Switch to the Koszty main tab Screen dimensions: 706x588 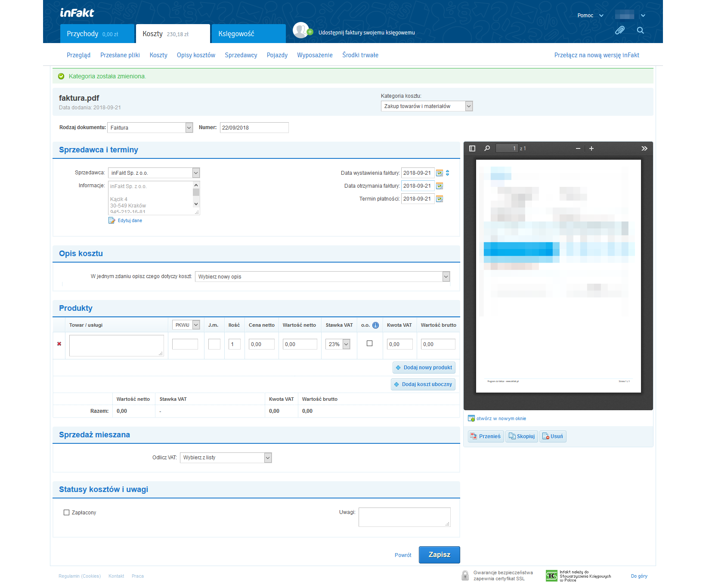pyautogui.click(x=173, y=34)
